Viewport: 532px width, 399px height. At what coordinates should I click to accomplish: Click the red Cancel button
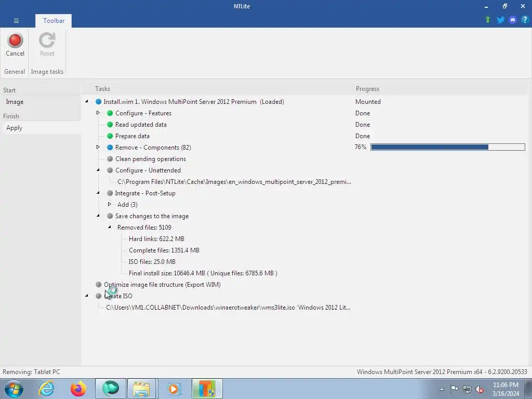(x=15, y=45)
